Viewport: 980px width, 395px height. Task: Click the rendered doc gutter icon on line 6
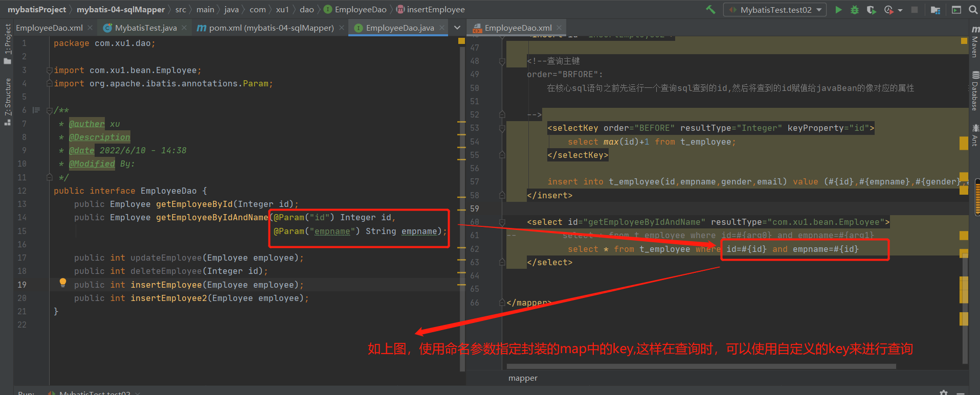coord(36,110)
